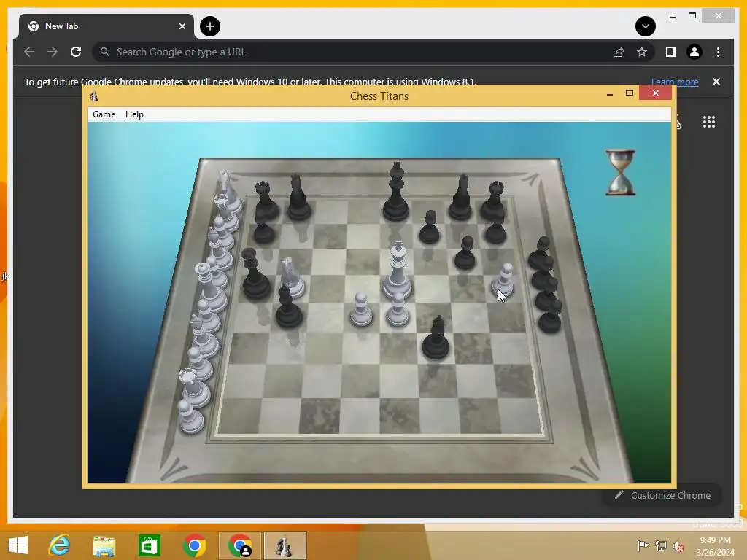Switch to the running Chrome profile window
Image resolution: width=747 pixels, height=560 pixels.
coord(239,545)
